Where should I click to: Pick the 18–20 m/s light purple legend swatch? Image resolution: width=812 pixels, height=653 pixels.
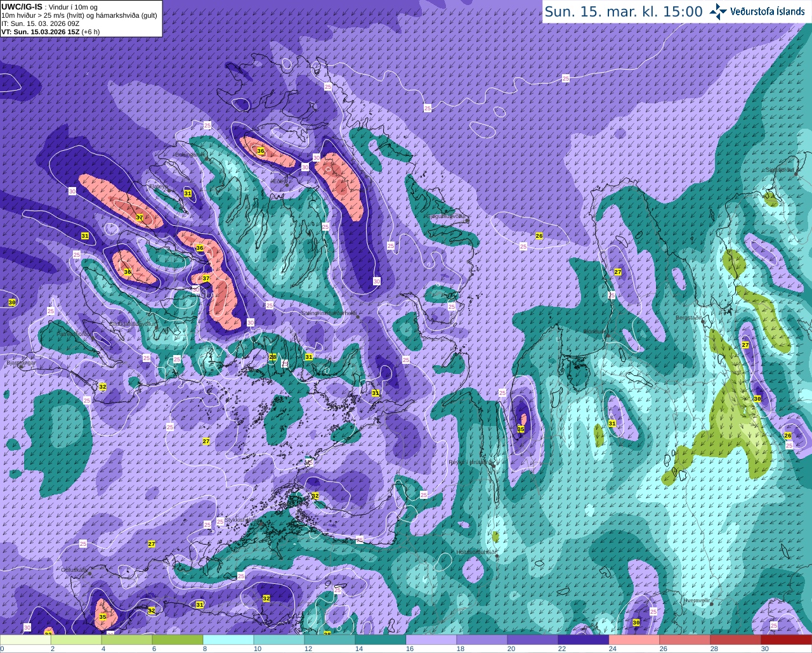coord(482,640)
